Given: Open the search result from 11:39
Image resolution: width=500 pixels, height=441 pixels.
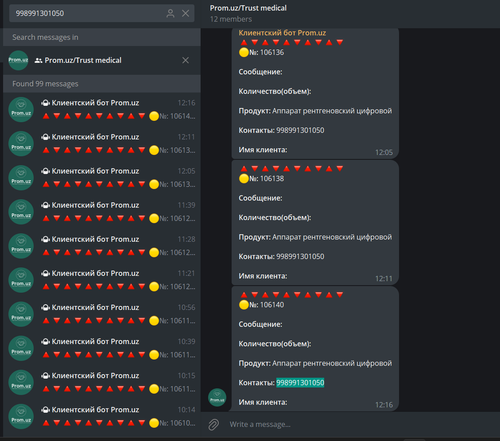Looking at the screenshot, I should (102, 212).
